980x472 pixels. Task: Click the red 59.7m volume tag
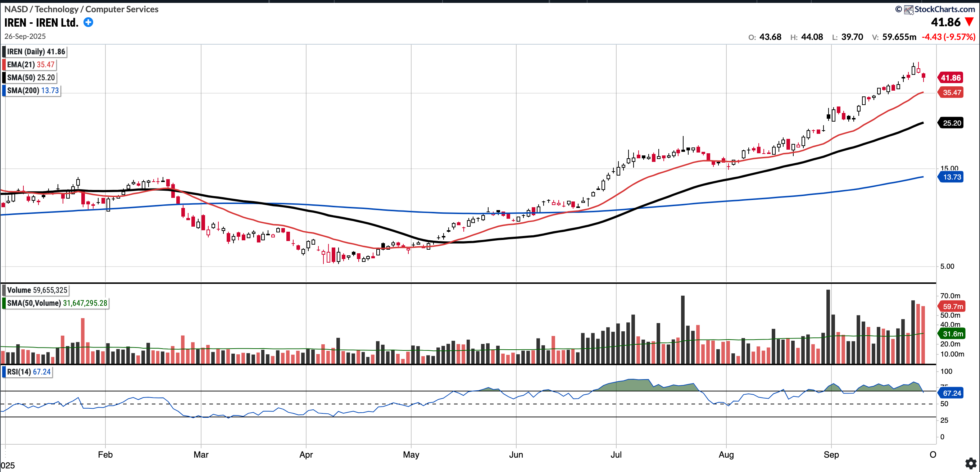[x=952, y=306]
